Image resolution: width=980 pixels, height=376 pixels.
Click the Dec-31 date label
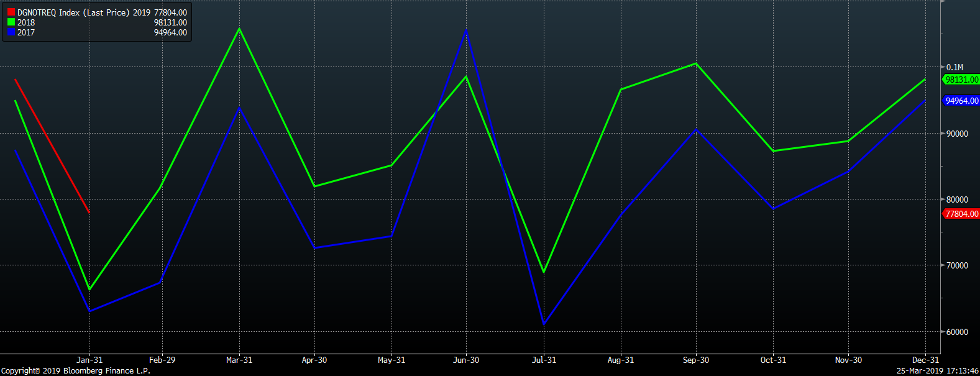pos(925,360)
